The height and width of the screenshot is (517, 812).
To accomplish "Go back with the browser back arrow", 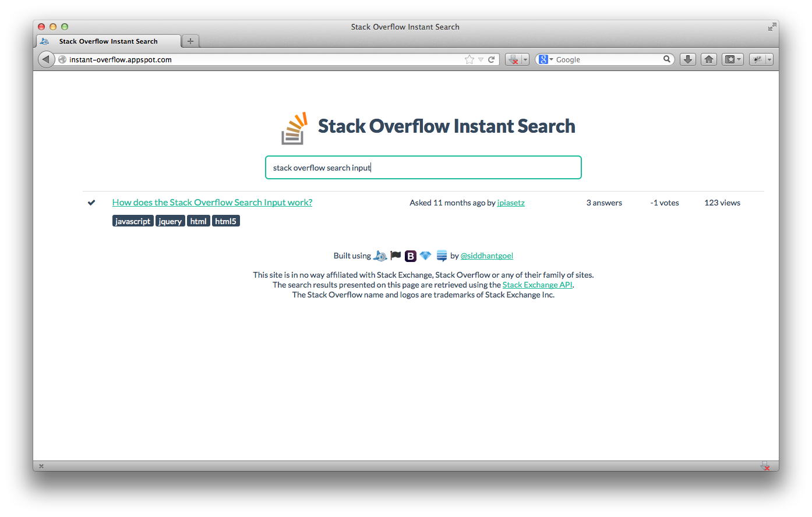I will (46, 59).
